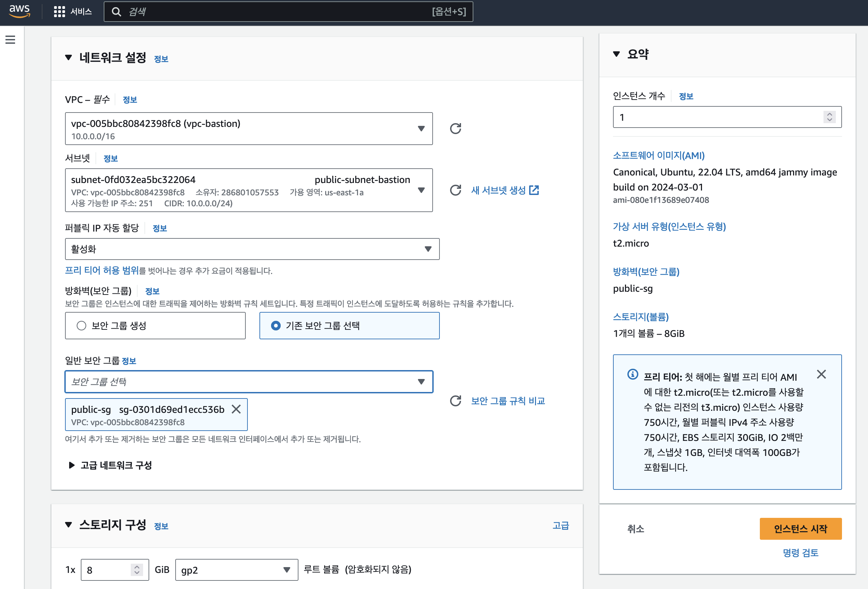Viewport: 868px width, 589px height.
Task: Click the AWS logo home icon
Action: [20, 11]
